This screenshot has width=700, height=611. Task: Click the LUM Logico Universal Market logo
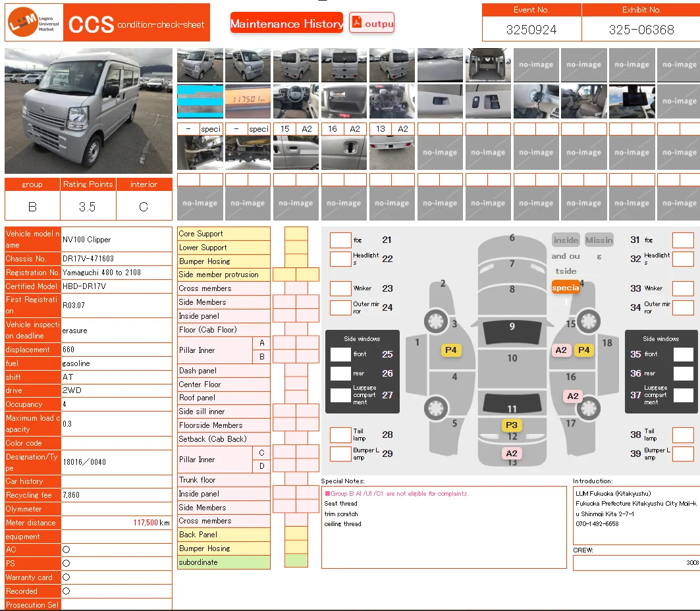(34, 23)
